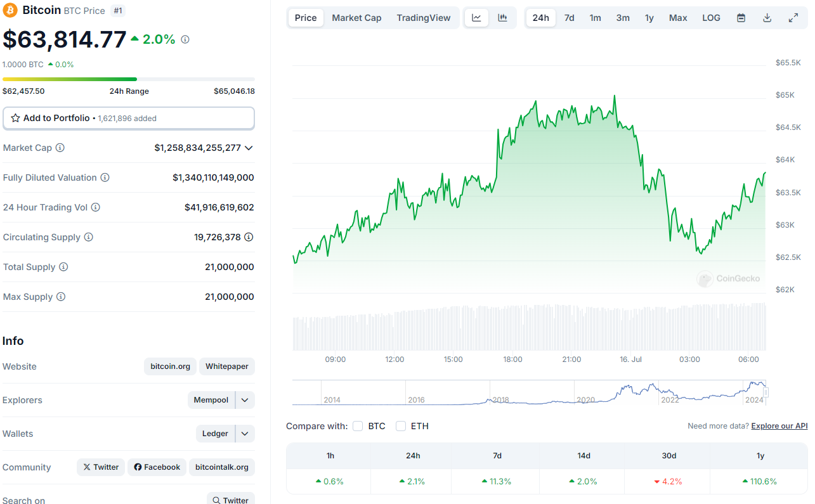This screenshot has height=504, width=815.
Task: Select 3m time range
Action: pyautogui.click(x=623, y=18)
